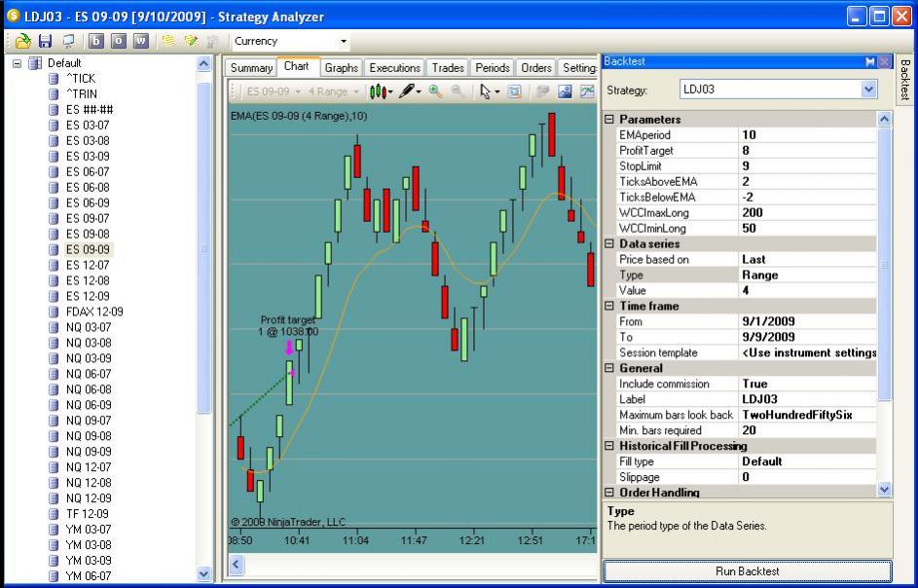Click the magenta arrow marker on chart
918x588 pixels.
tap(288, 349)
